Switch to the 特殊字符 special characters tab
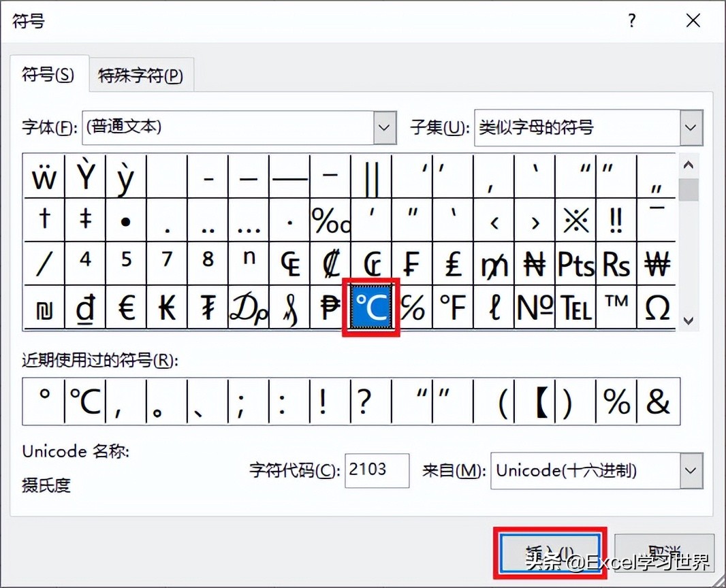 pos(141,75)
